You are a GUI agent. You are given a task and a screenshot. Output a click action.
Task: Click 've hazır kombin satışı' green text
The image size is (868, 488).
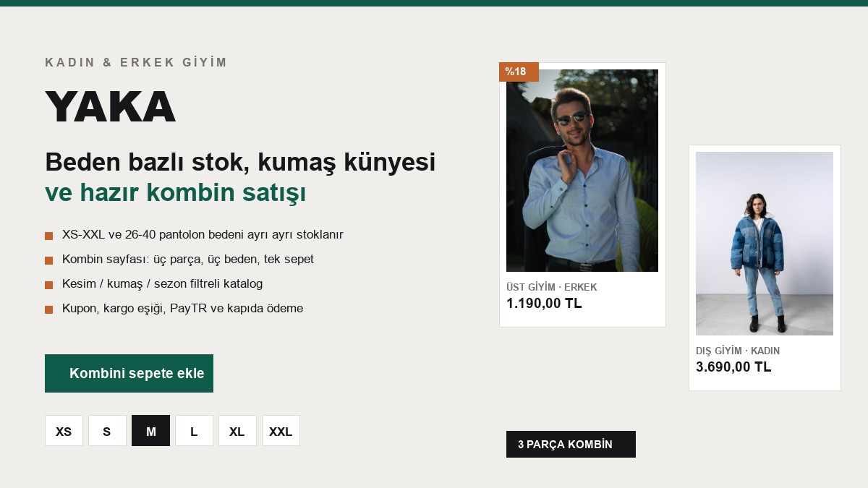[175, 193]
